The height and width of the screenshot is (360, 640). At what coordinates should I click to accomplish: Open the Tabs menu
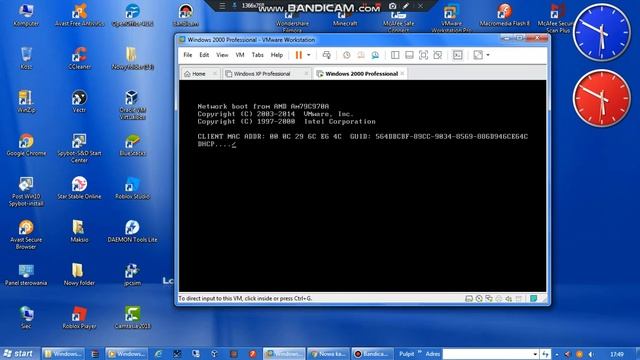coord(258,55)
